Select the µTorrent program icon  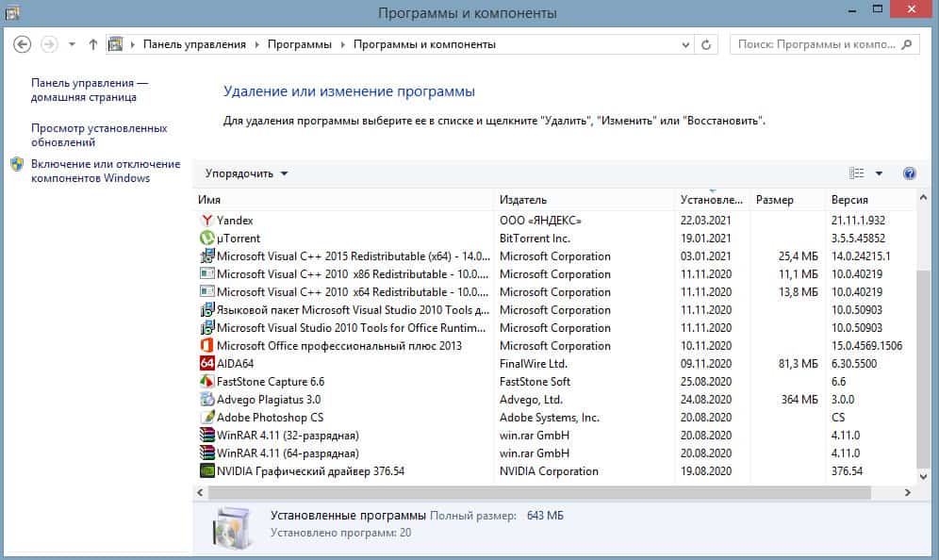click(207, 239)
